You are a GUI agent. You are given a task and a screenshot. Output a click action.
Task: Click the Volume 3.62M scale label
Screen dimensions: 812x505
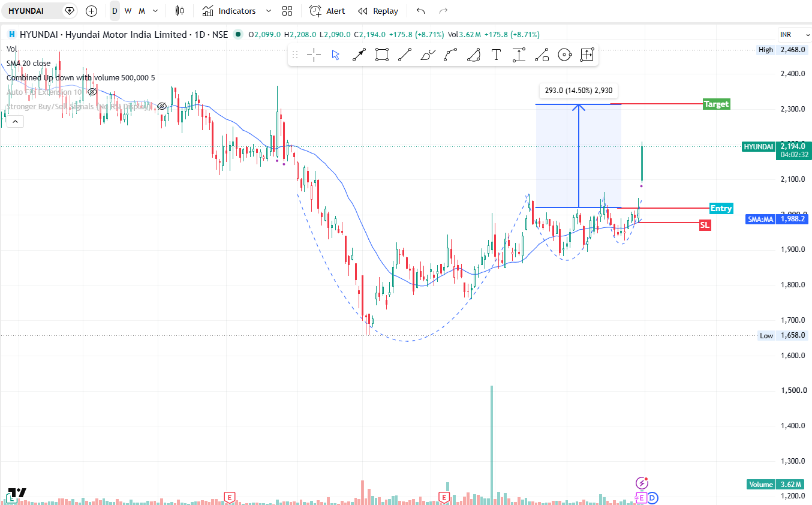point(775,485)
